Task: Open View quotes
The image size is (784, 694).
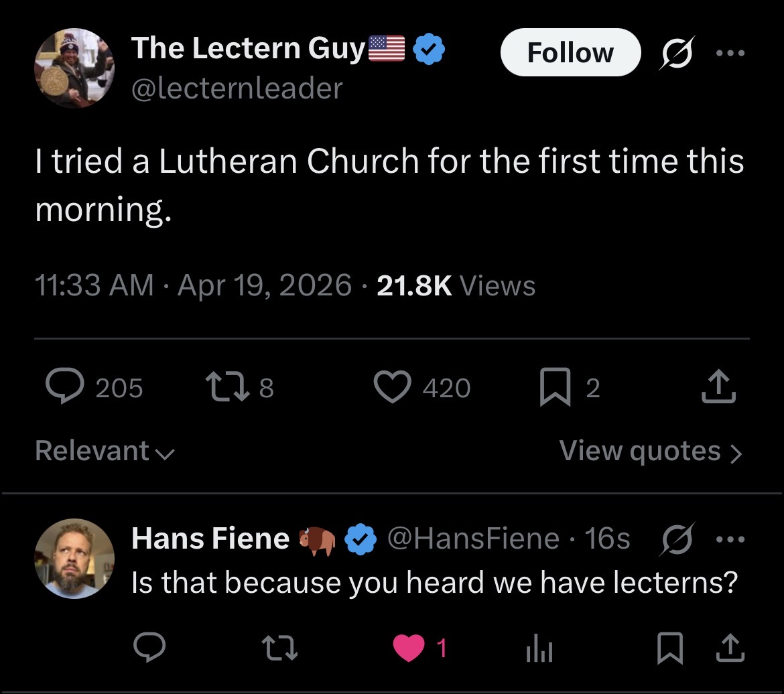Action: tap(650, 451)
